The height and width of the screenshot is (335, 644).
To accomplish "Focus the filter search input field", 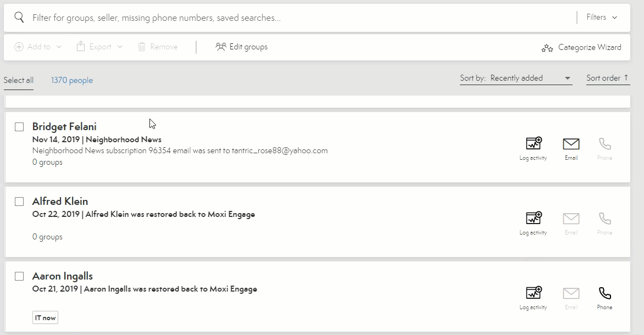I will pos(297,18).
